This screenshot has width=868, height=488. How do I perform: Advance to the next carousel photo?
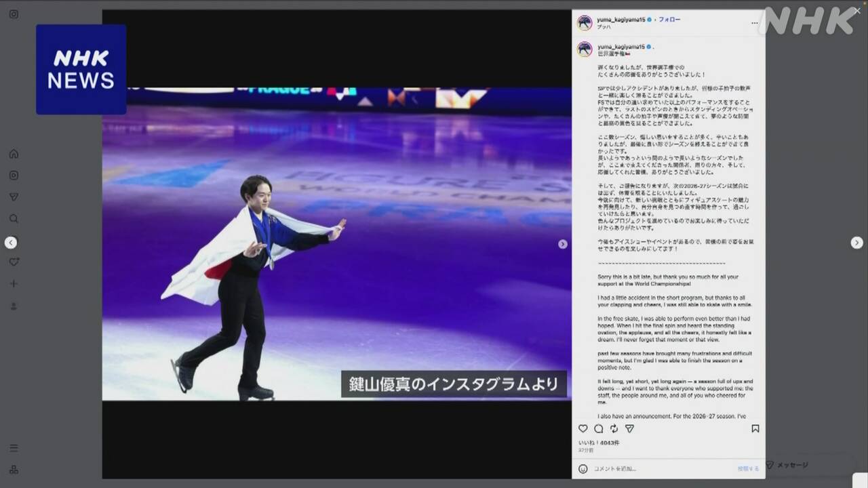(x=562, y=244)
